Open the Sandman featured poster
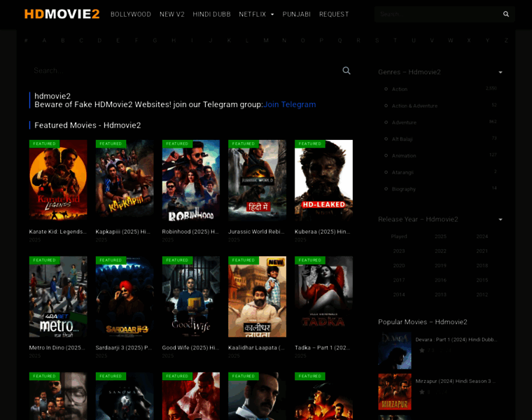The image size is (532, 420). click(125, 396)
